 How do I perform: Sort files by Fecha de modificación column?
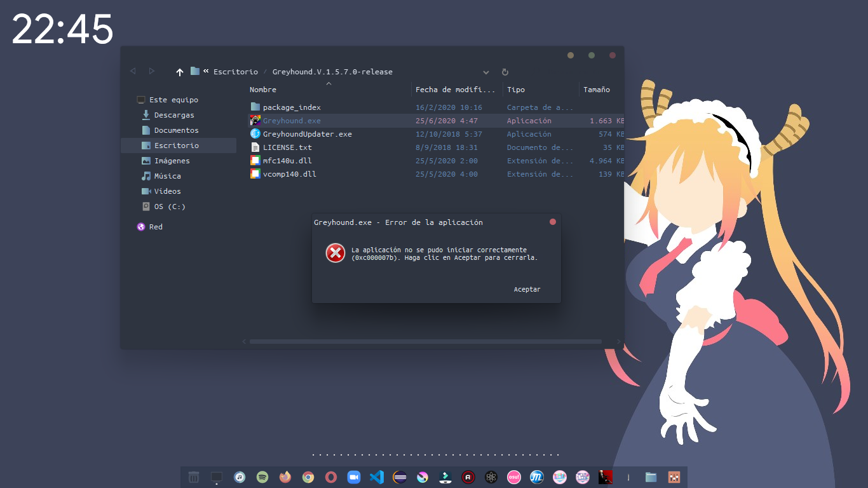(455, 90)
